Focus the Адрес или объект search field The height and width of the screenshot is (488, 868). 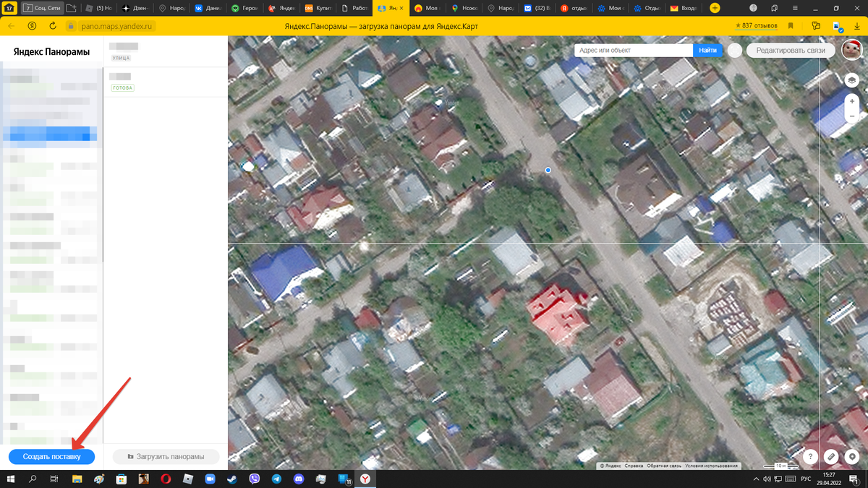(x=634, y=51)
